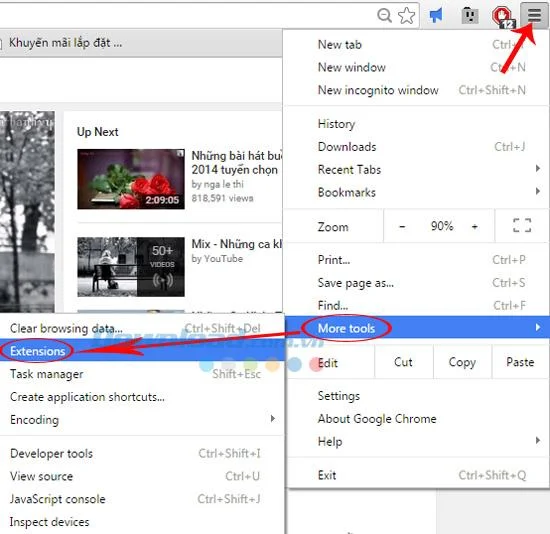This screenshot has height=534, width=550.
Task: Click the bookmark star icon
Action: pyautogui.click(x=407, y=15)
